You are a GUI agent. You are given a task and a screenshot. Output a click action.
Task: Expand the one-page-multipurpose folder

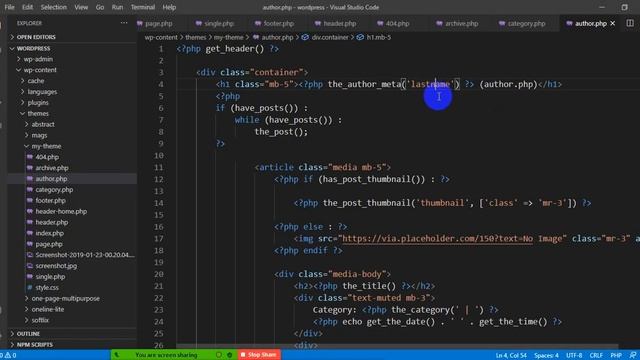65,298
